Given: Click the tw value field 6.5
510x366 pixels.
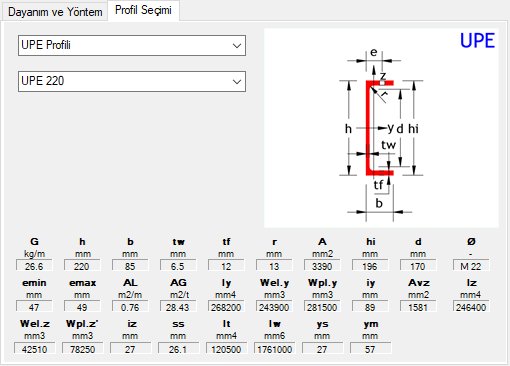Looking at the screenshot, I should coord(178,266).
